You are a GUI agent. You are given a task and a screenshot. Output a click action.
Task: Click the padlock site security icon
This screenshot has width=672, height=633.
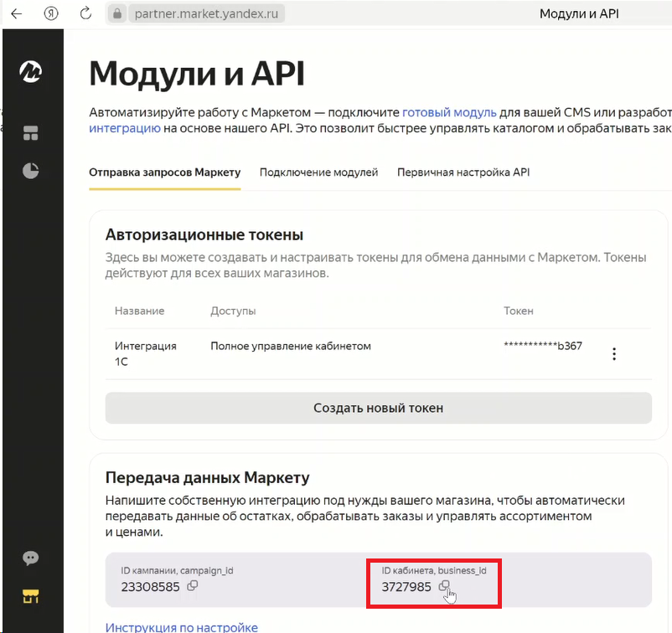click(x=117, y=13)
